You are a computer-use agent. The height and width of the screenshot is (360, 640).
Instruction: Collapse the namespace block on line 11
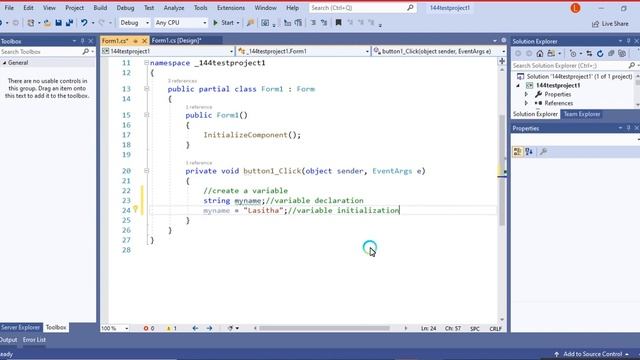[146, 63]
